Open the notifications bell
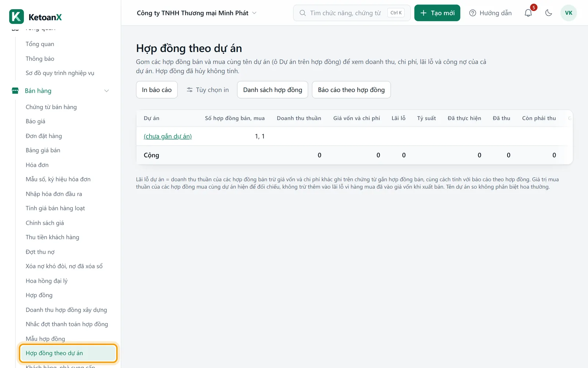 528,13
